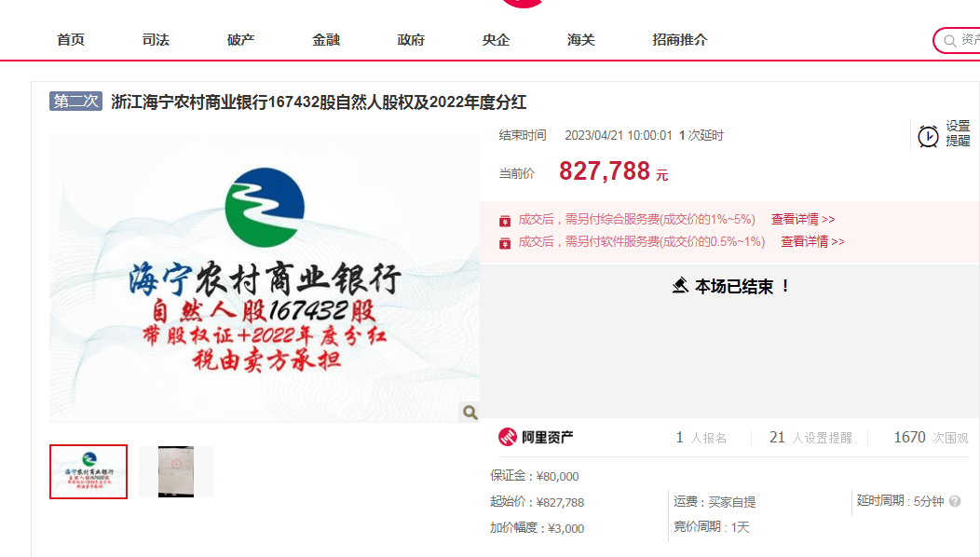
Task: Open the 海关 navigation tab
Action: pos(580,40)
